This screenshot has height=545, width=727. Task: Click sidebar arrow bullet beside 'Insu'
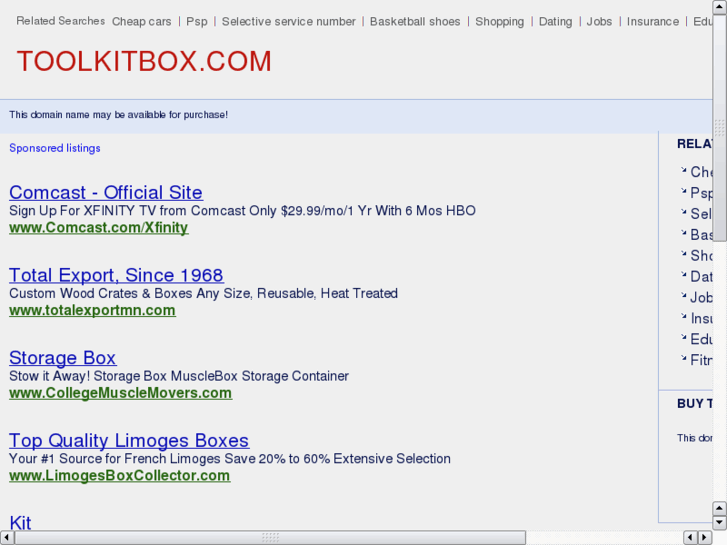point(683,316)
